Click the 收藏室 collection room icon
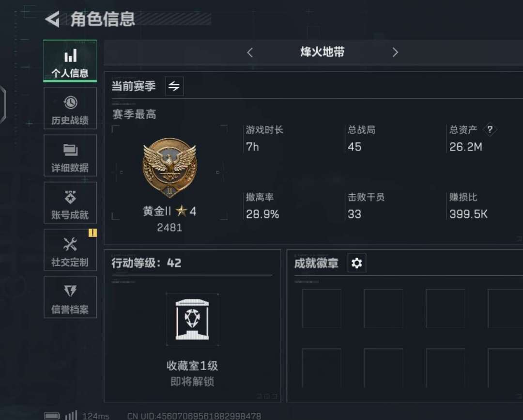The image size is (523, 420). pyautogui.click(x=192, y=320)
